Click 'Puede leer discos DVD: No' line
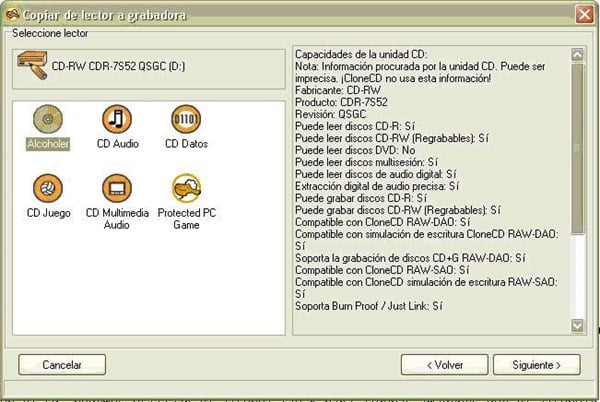Viewport: 600px width, 402px height. pos(355,150)
